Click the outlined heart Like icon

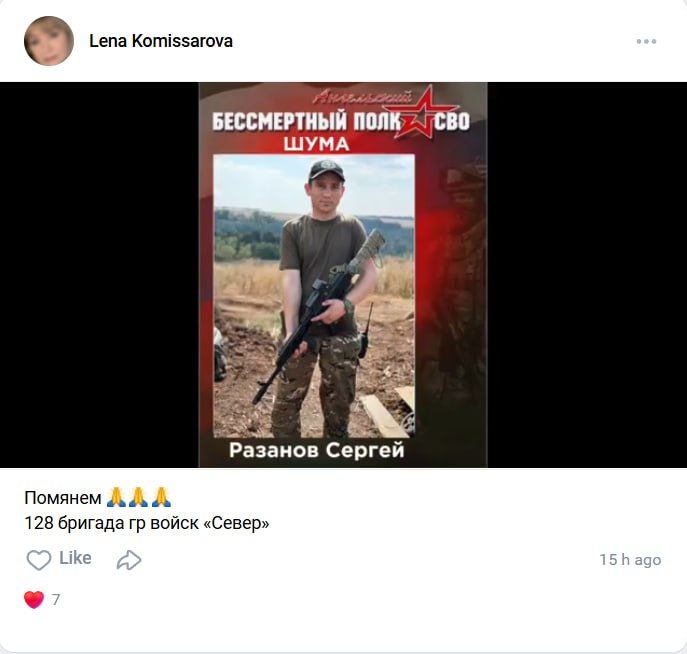[39, 560]
